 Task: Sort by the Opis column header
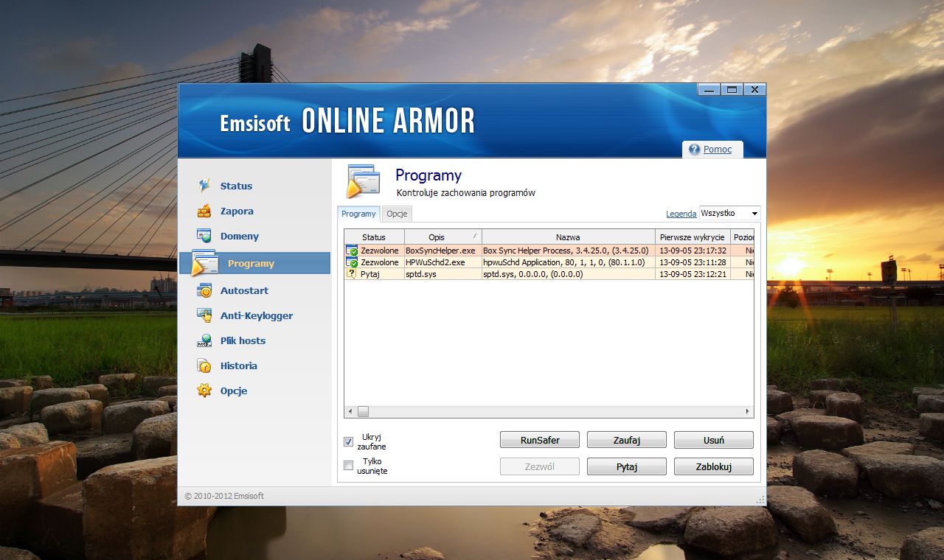coord(442,237)
